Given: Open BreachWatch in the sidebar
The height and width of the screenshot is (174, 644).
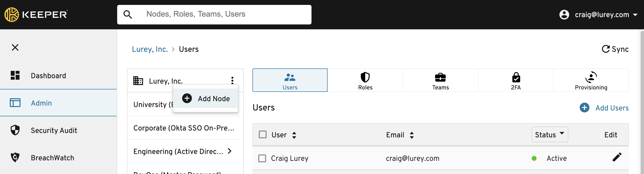Looking at the screenshot, I should (x=59, y=157).
